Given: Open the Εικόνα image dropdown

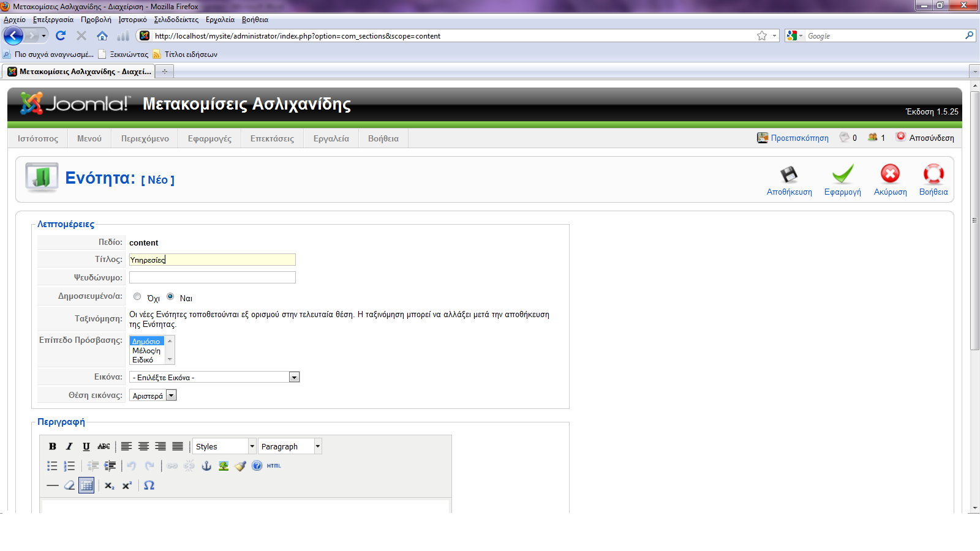Looking at the screenshot, I should point(214,377).
